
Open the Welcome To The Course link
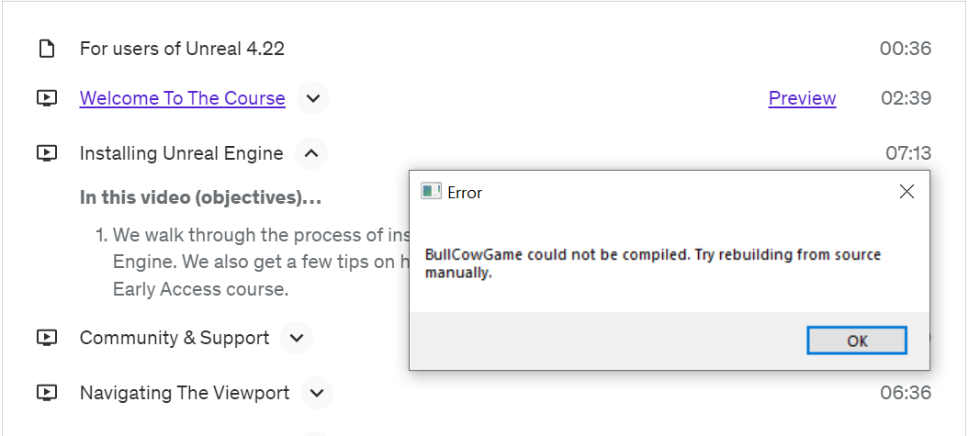(x=182, y=98)
